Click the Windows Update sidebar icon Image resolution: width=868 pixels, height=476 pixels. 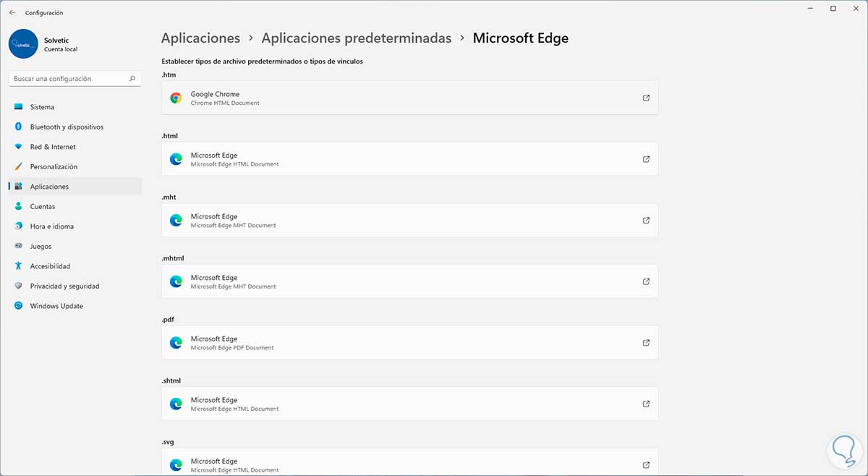(19, 306)
